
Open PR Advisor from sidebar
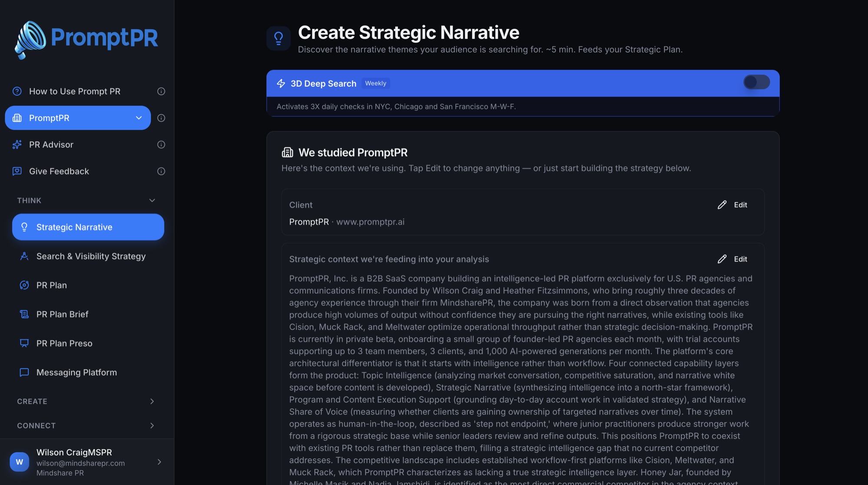point(51,145)
